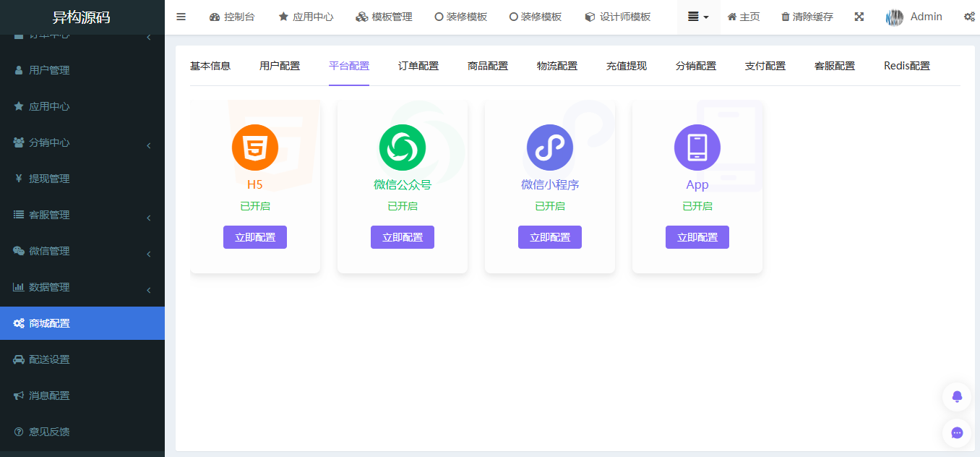Select 控制台 with its dashboard icon
This screenshot has height=457, width=980.
[x=232, y=16]
